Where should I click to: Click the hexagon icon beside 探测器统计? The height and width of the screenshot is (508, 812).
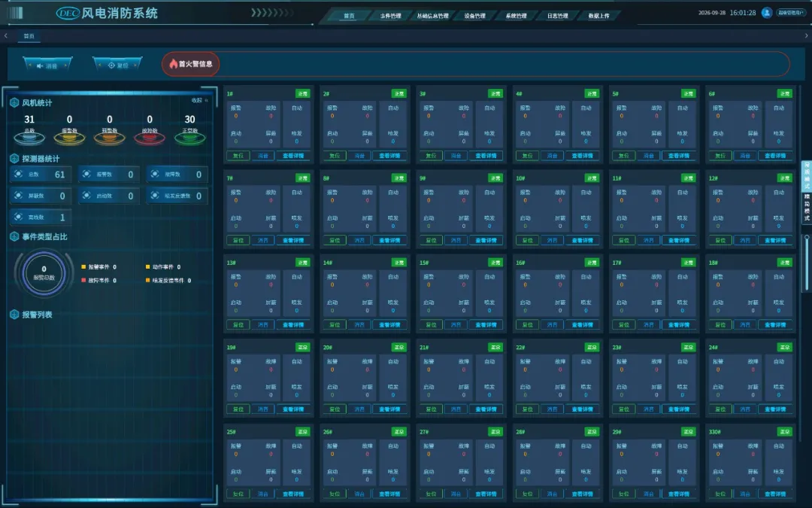tap(14, 159)
